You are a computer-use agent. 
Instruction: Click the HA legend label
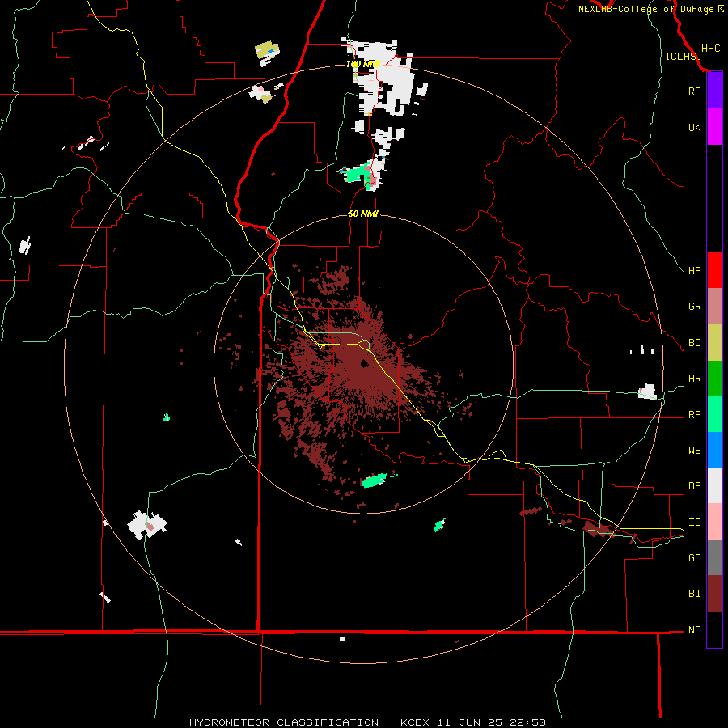(x=694, y=270)
